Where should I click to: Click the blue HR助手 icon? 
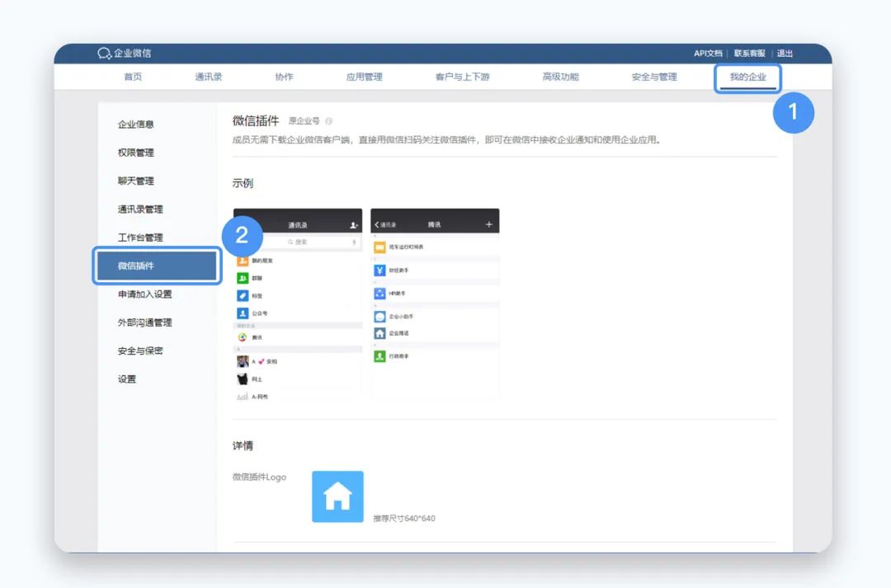pyautogui.click(x=379, y=294)
